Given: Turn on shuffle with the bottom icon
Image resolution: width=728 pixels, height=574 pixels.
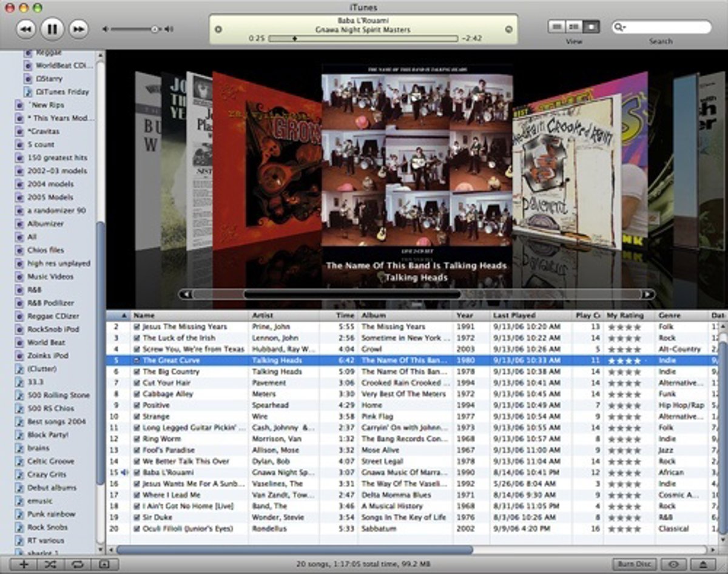Looking at the screenshot, I should pyautogui.click(x=50, y=564).
